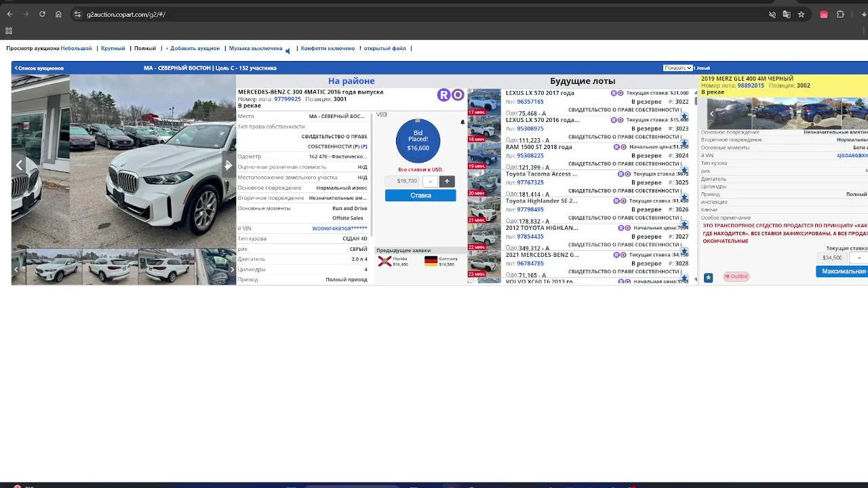Select the 'Небольшой' auction view size
The image size is (868, 488).
[x=76, y=48]
